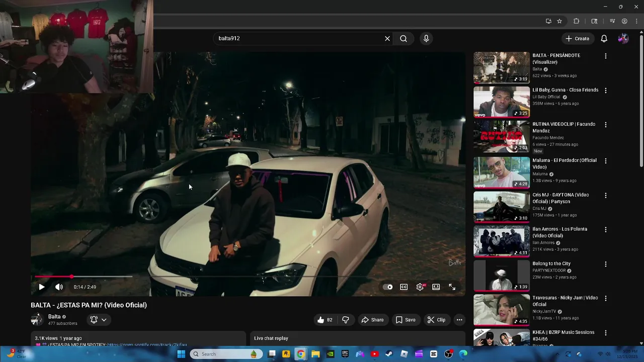Open the Create menu
Image resolution: width=644 pixels, height=362 pixels.
click(577, 39)
